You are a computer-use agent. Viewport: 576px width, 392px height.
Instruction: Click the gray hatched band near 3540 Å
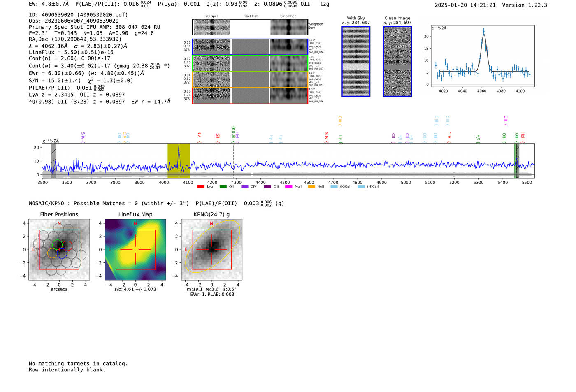click(53, 160)
